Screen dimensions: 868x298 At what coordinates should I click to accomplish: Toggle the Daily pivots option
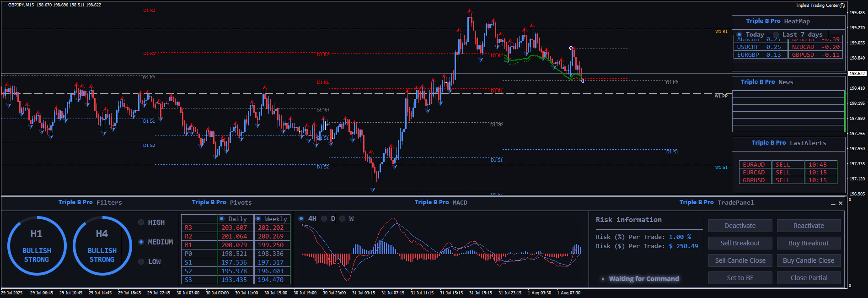click(222, 219)
